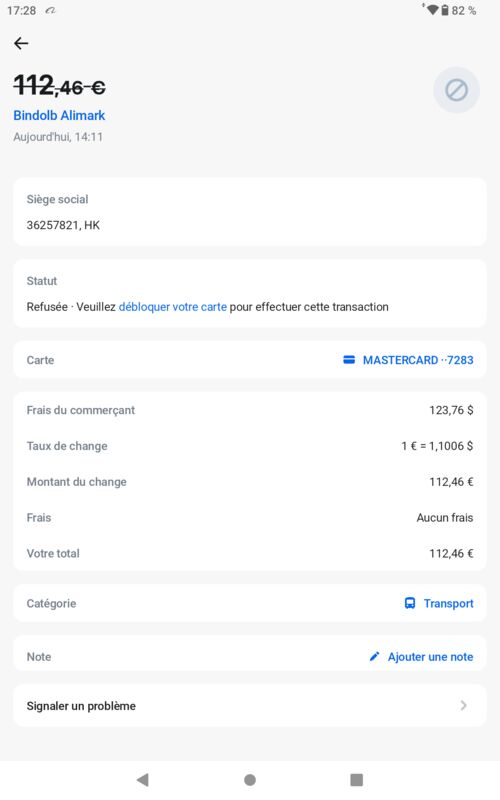Tap the declined transaction status icon

pos(456,90)
